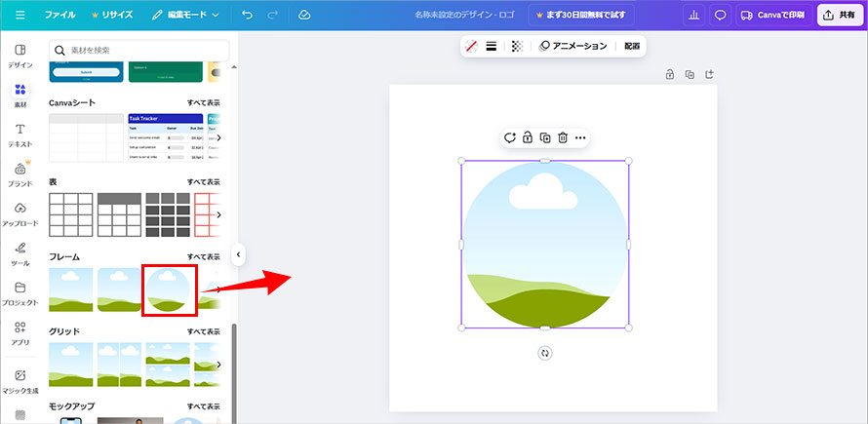Select the two-column grid thumbnail
The height and width of the screenshot is (424, 868).
pyautogui.click(x=119, y=365)
